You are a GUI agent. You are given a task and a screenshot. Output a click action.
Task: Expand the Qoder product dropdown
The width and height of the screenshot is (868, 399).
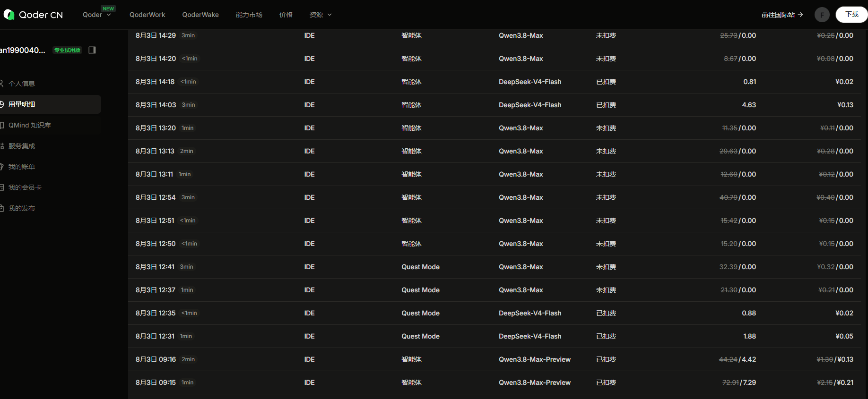point(97,15)
